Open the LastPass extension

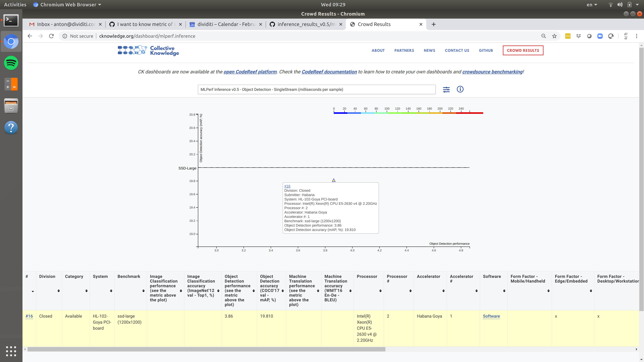click(568, 36)
